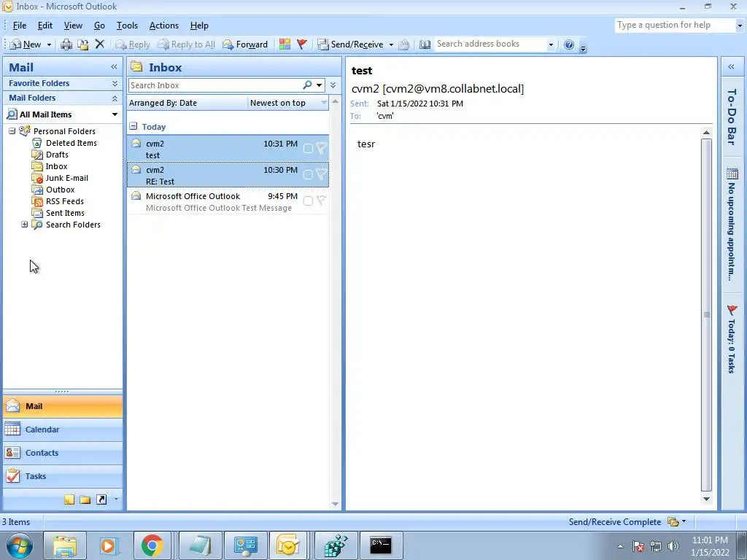This screenshot has width=747, height=560.
Task: Switch to the Calendar pane
Action: click(63, 429)
